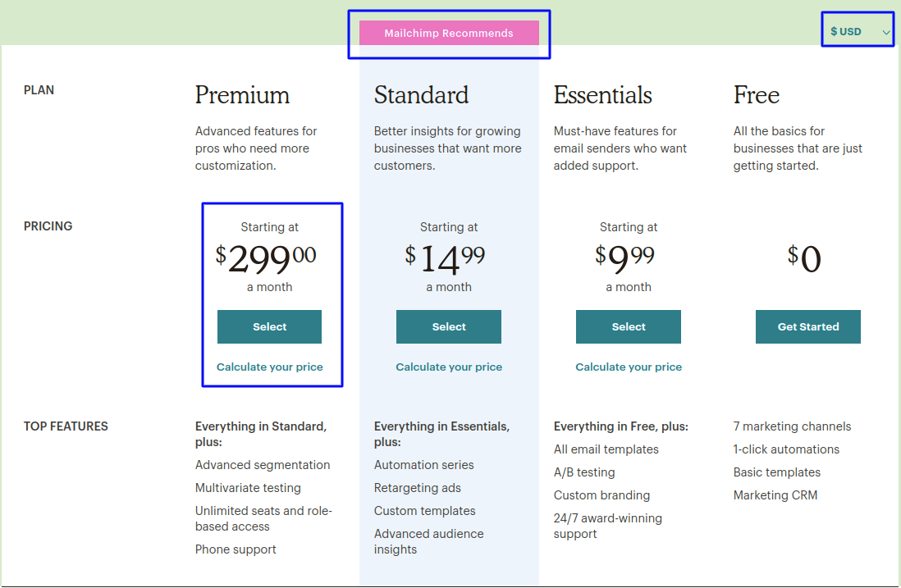The image size is (901, 588).
Task: Open Calculate your price under Essentials
Action: (628, 367)
